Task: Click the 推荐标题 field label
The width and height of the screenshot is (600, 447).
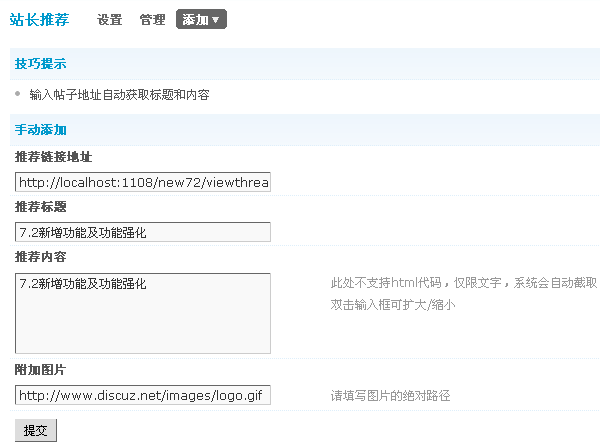Action: pos(40,207)
